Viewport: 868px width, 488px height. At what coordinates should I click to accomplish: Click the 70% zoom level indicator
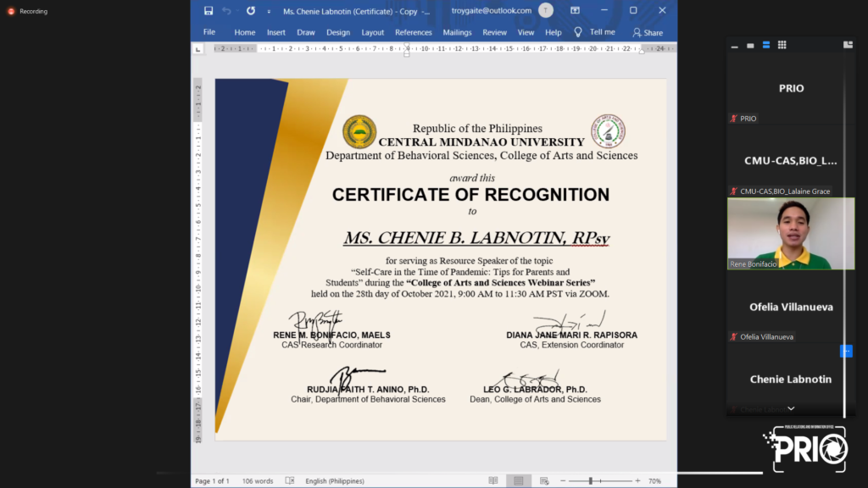click(655, 480)
